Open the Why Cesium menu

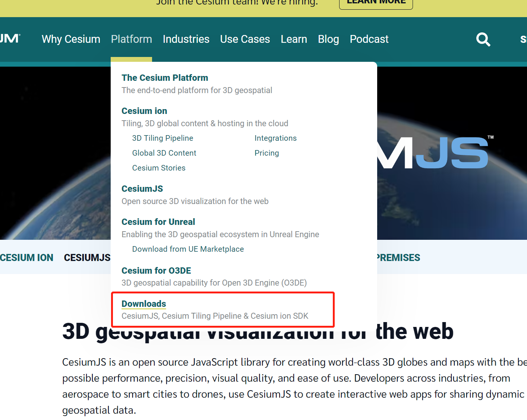coord(71,39)
